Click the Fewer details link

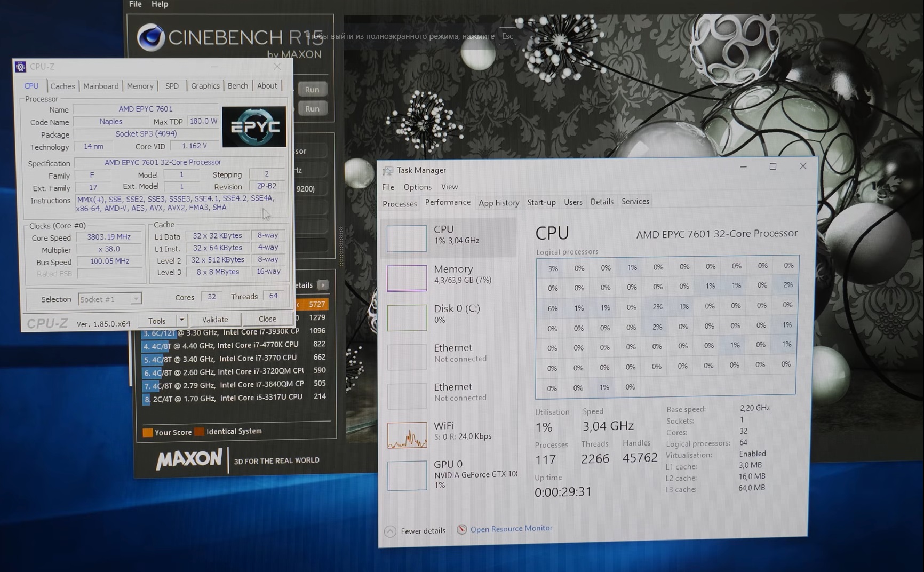coord(423,531)
